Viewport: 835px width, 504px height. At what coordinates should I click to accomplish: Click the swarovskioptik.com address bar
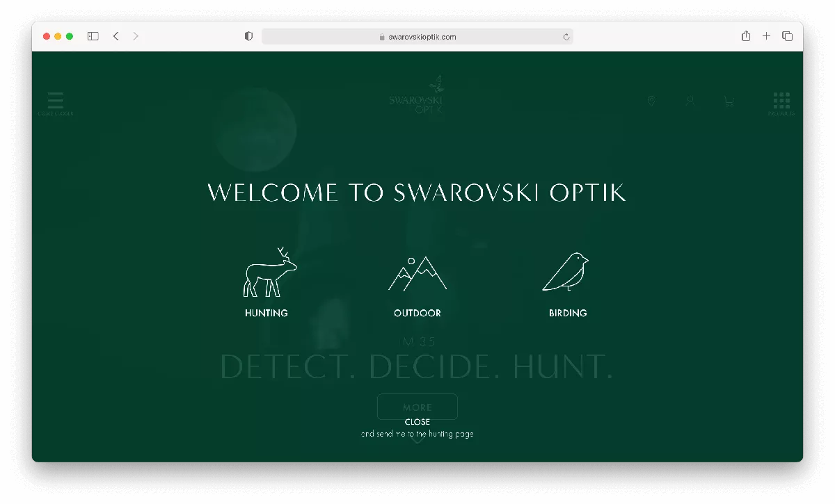pyautogui.click(x=417, y=37)
